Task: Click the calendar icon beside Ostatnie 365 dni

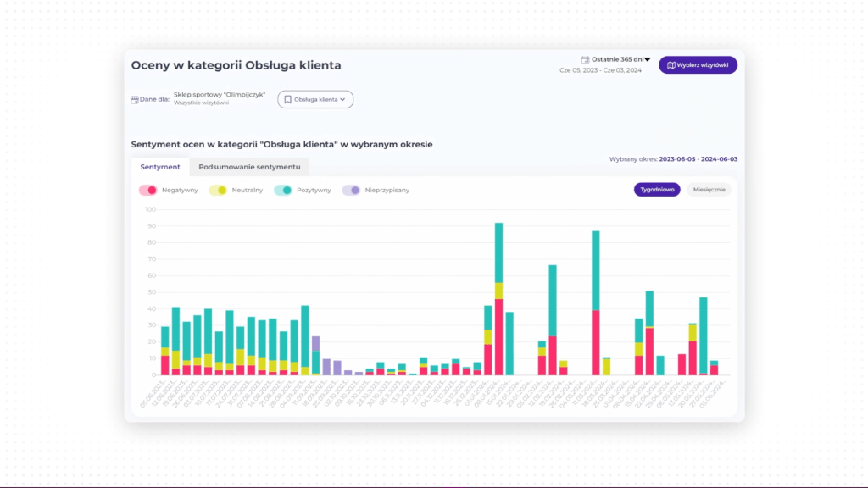Action: click(x=585, y=59)
